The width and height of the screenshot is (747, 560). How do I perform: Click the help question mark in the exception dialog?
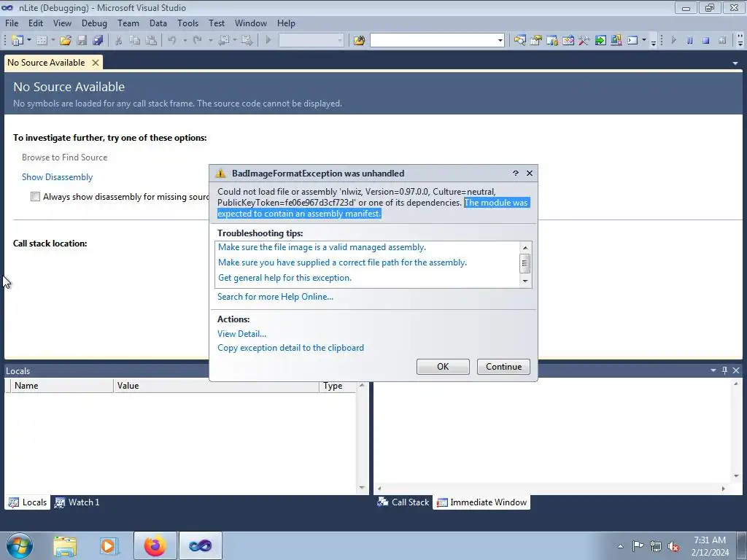pos(516,174)
